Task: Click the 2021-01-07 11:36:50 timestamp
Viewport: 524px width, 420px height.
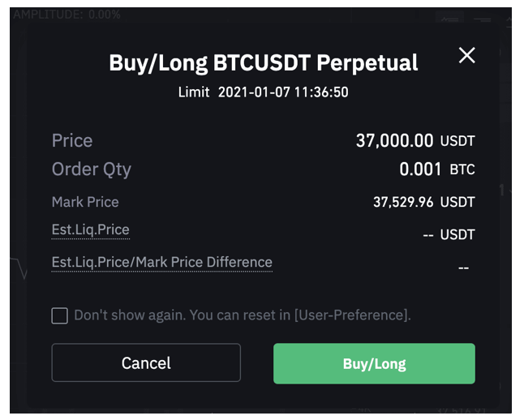Action: 283,92
